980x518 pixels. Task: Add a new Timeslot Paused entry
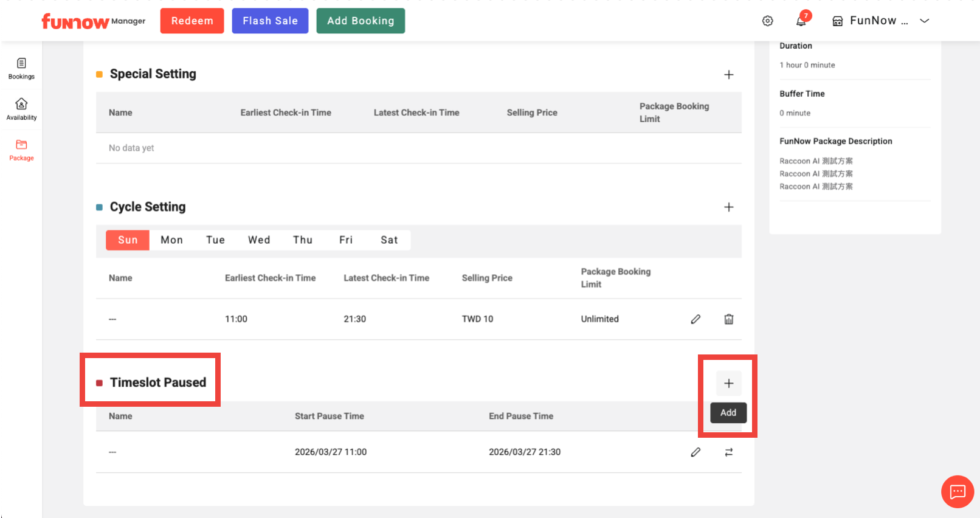point(728,384)
